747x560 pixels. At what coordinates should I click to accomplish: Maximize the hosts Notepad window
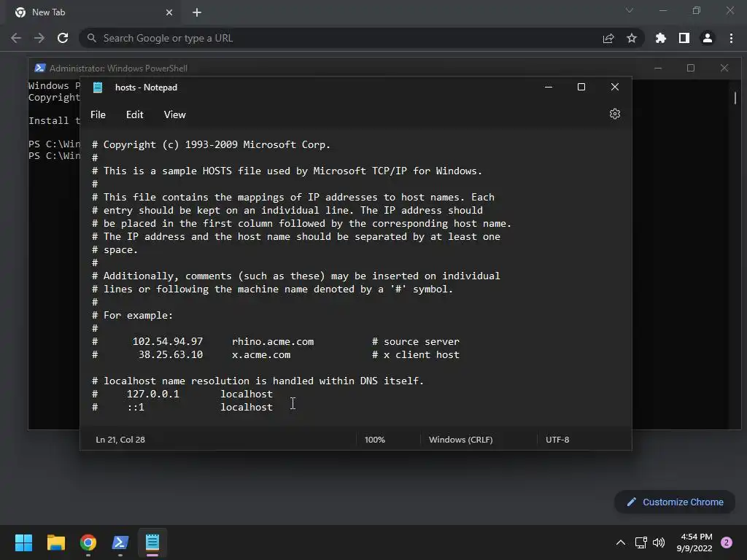581,87
